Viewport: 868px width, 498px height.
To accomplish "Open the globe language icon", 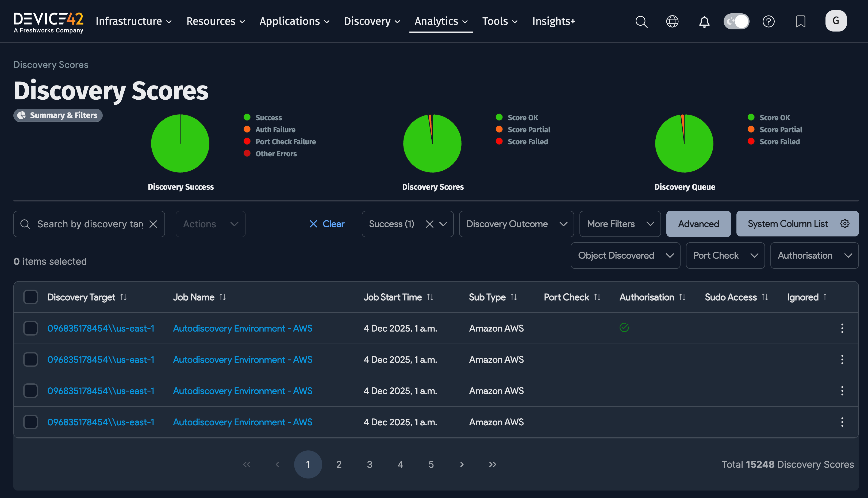I will (672, 22).
